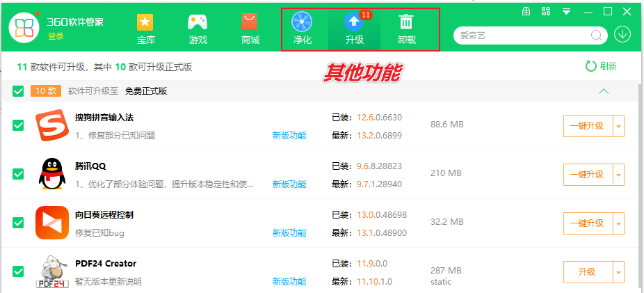Viewport: 644px width, 293px height.
Task: Click the 搜狗拼音输入法 name text
Action: pyautogui.click(x=104, y=118)
